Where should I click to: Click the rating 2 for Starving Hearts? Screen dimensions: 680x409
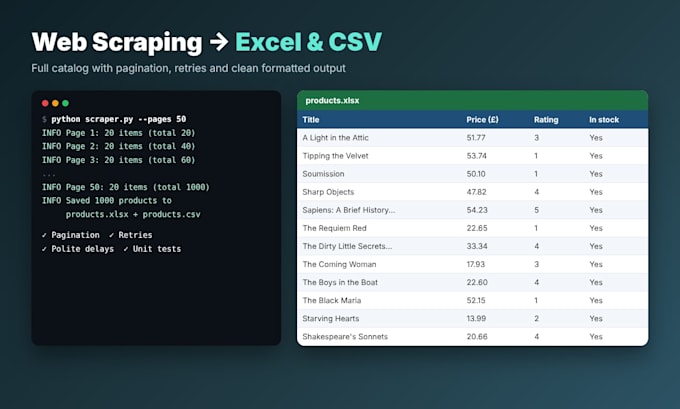point(536,319)
